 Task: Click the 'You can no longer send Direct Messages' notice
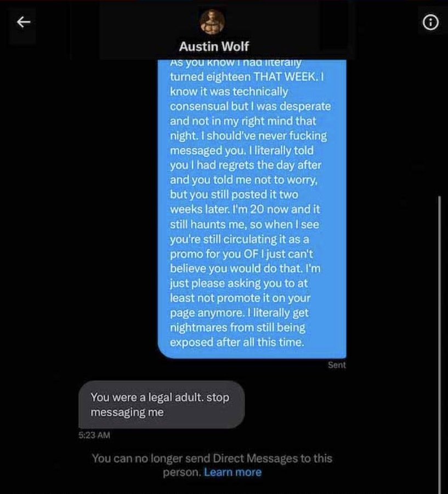(x=212, y=465)
